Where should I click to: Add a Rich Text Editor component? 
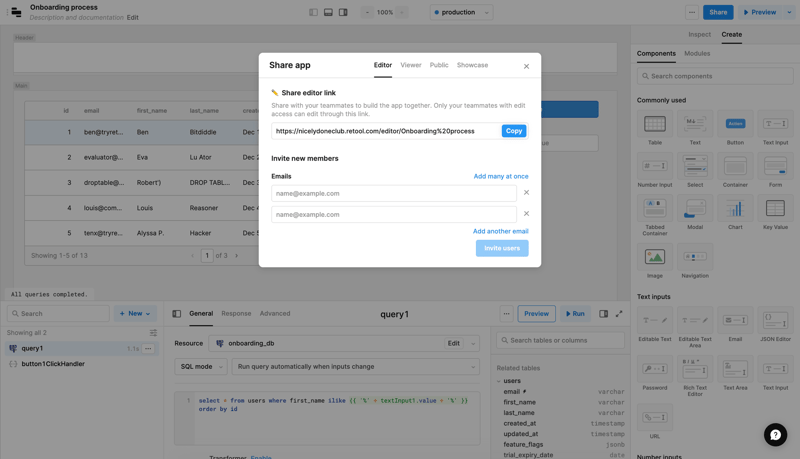695,376
